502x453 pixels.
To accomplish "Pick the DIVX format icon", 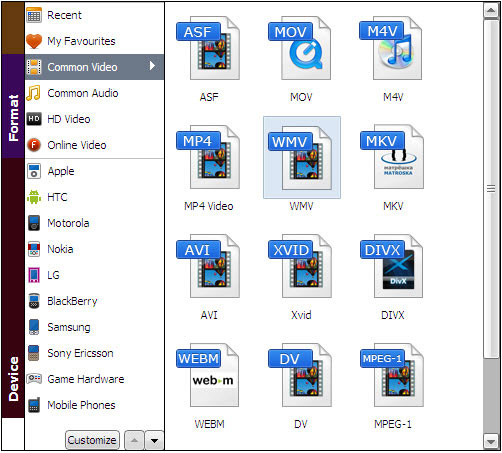I will (392, 266).
